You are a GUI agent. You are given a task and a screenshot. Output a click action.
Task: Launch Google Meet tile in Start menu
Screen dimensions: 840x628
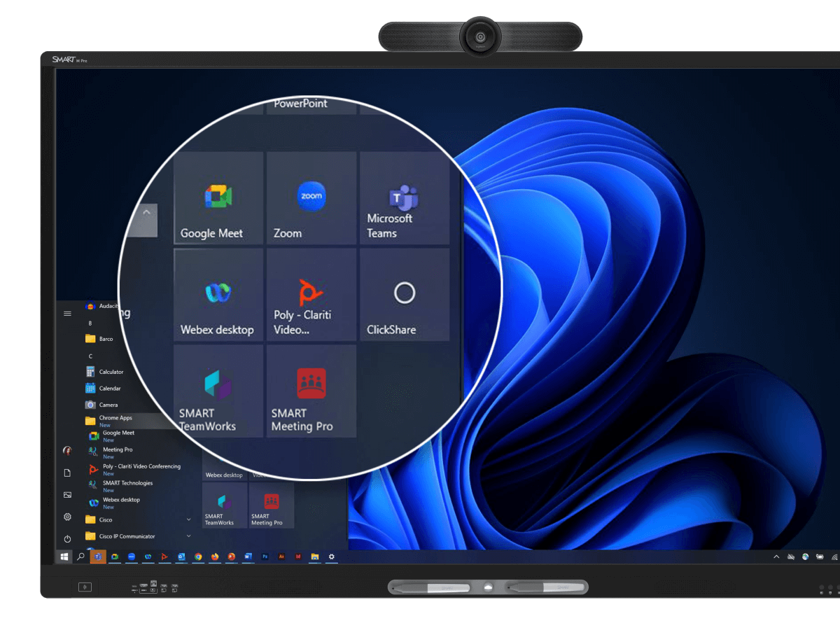click(x=218, y=198)
